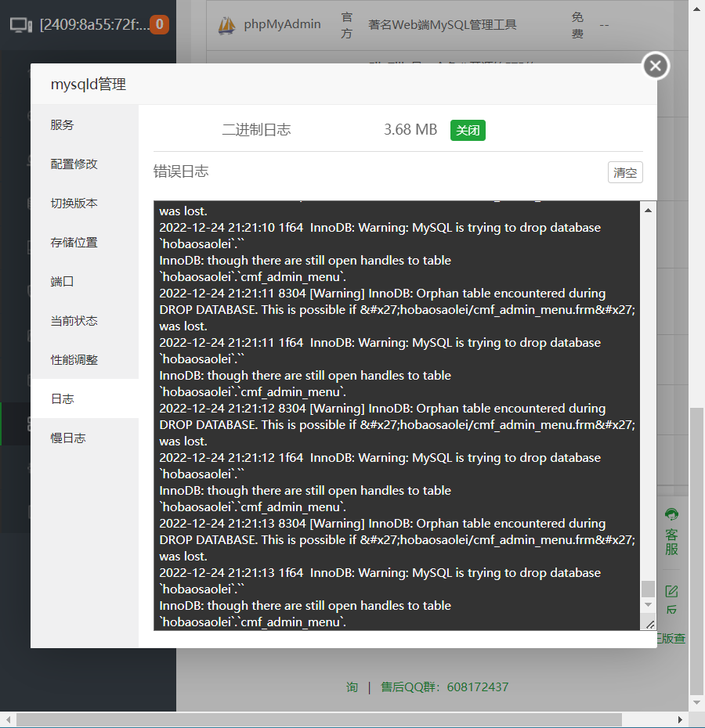The height and width of the screenshot is (728, 705).
Task: Open the 当前状态 tab
Action: click(85, 320)
